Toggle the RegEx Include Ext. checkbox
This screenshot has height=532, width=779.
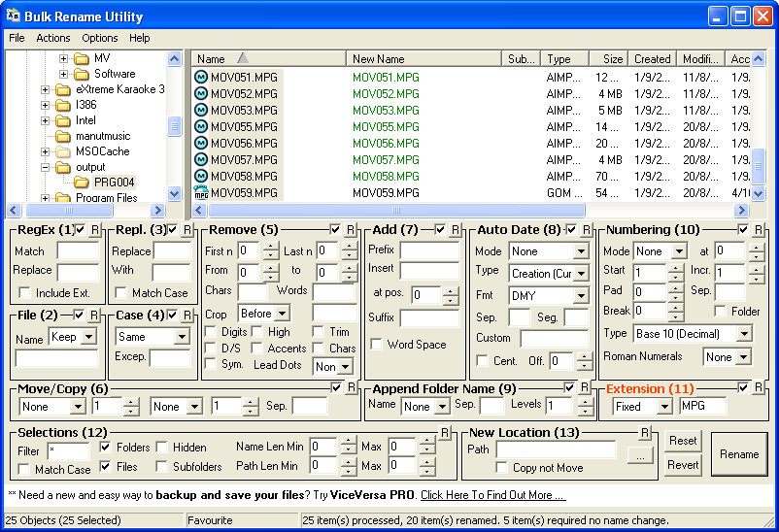(x=24, y=292)
